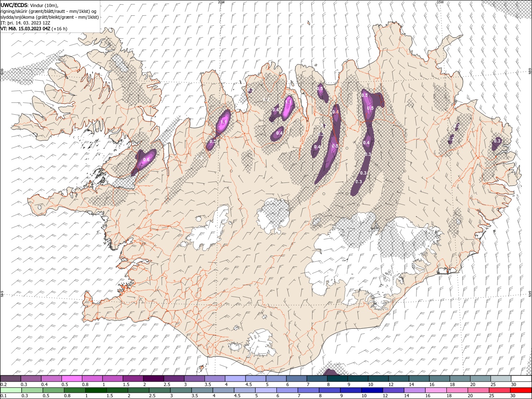This screenshot has width=532, height=399.
Task: Select lower legend swatch between 20 and 25
Action: click(479, 390)
